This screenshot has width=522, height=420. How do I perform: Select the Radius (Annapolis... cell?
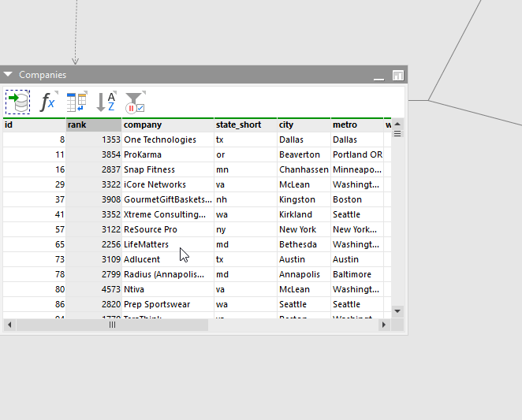tap(168, 274)
